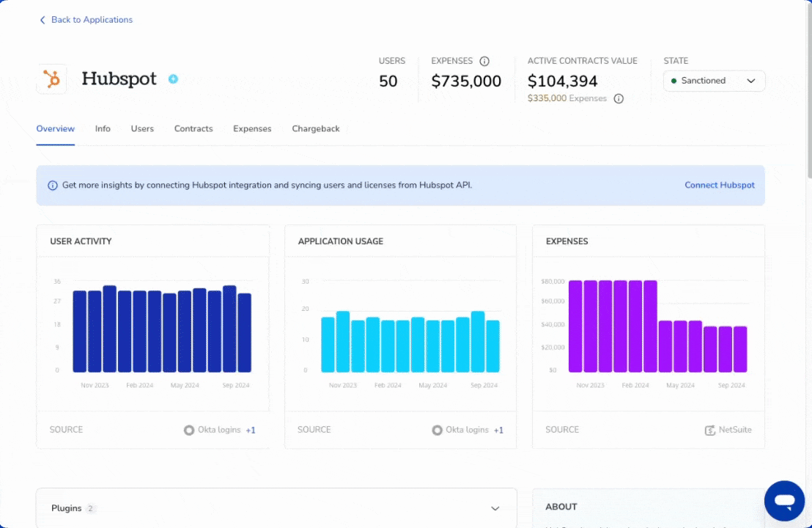The height and width of the screenshot is (528, 812).
Task: Open the Contracts tab
Action: click(x=193, y=128)
